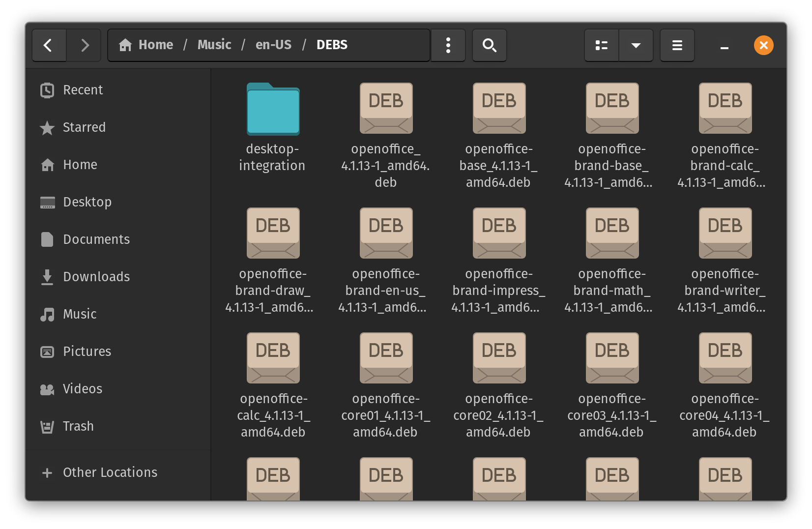Select openoffice-core03 deb package icon
This screenshot has width=812, height=529.
click(612, 359)
